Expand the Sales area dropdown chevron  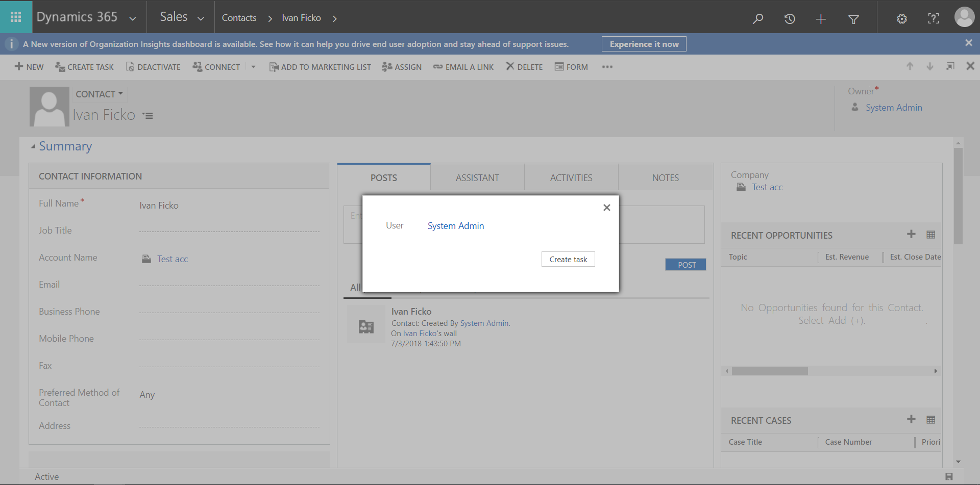[x=201, y=19]
